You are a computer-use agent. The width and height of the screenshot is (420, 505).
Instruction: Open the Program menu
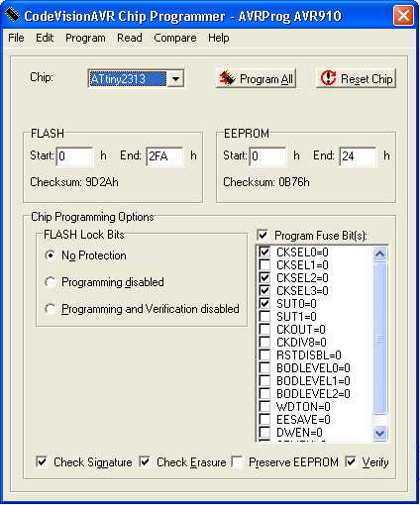[x=85, y=38]
